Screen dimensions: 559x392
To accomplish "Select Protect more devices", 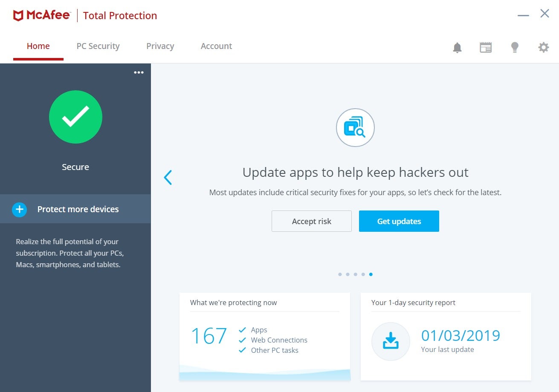I will tap(75, 209).
